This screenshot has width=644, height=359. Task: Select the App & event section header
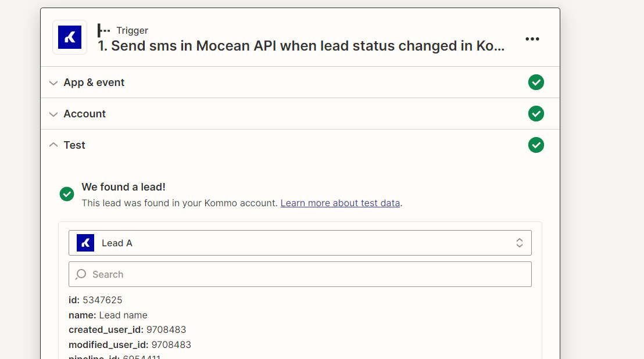pos(94,82)
